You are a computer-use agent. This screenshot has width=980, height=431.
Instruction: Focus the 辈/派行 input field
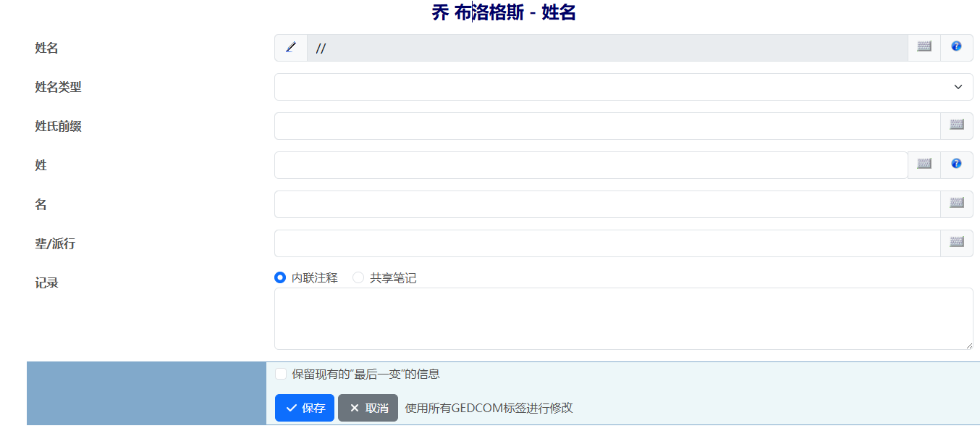tap(607, 243)
